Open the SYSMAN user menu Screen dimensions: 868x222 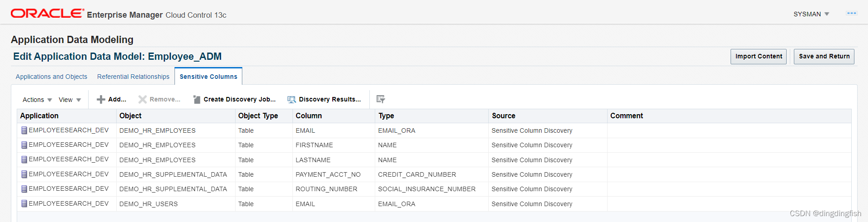(811, 14)
